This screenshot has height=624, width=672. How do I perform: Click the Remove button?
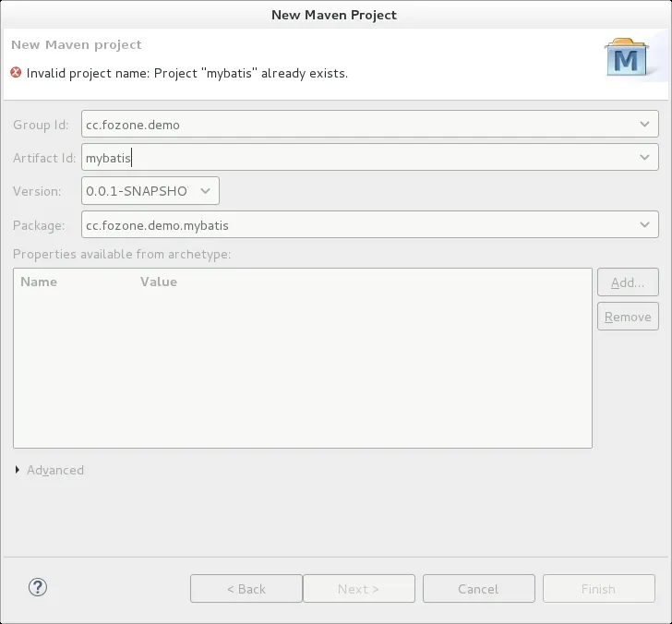pos(628,317)
